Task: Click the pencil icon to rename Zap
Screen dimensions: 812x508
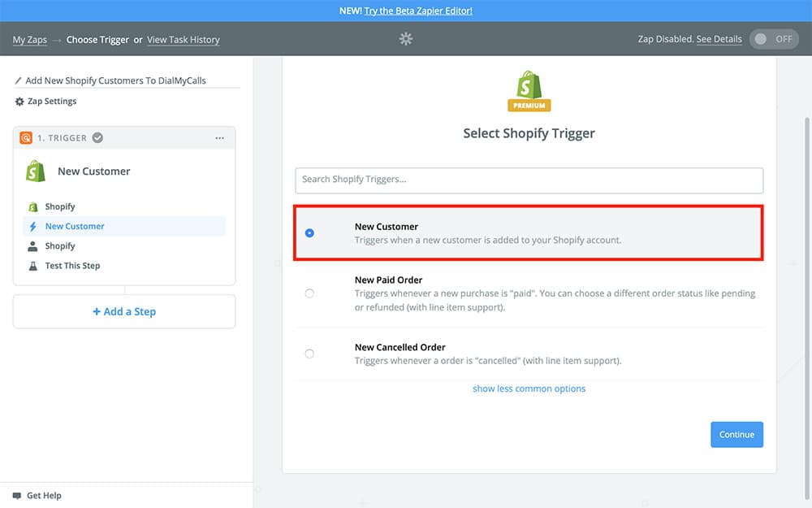Action: pos(19,81)
